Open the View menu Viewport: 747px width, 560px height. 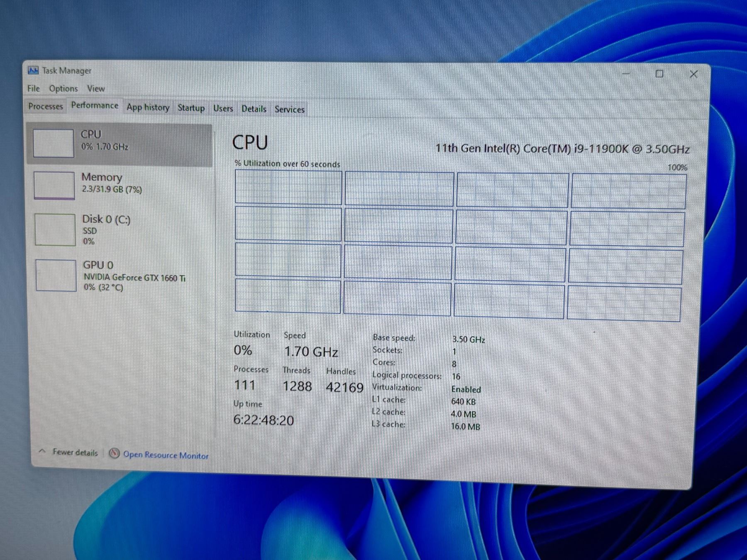[96, 89]
